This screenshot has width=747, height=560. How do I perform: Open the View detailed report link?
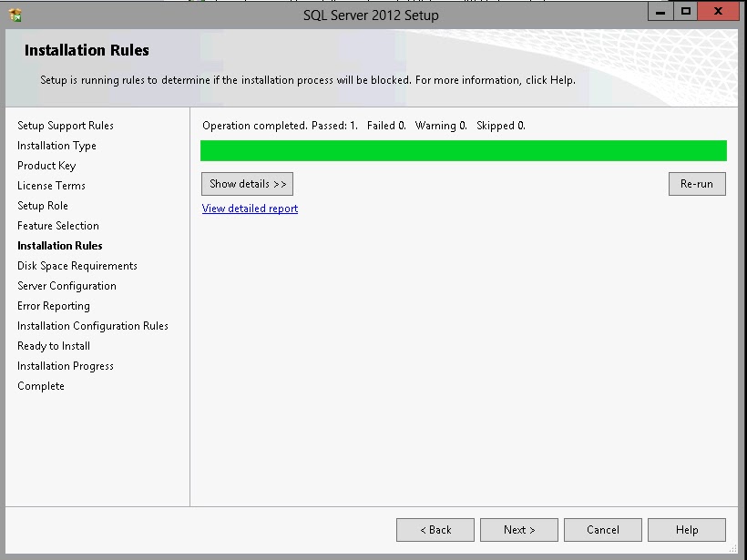[250, 209]
